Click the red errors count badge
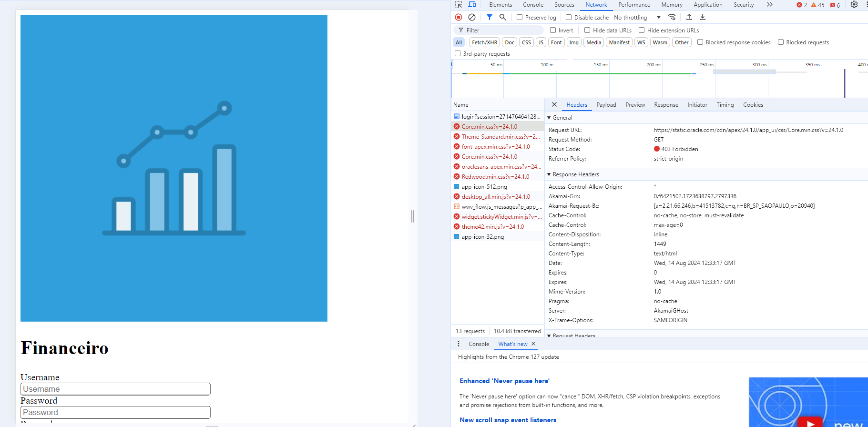The height and width of the screenshot is (427, 868). coord(802,5)
